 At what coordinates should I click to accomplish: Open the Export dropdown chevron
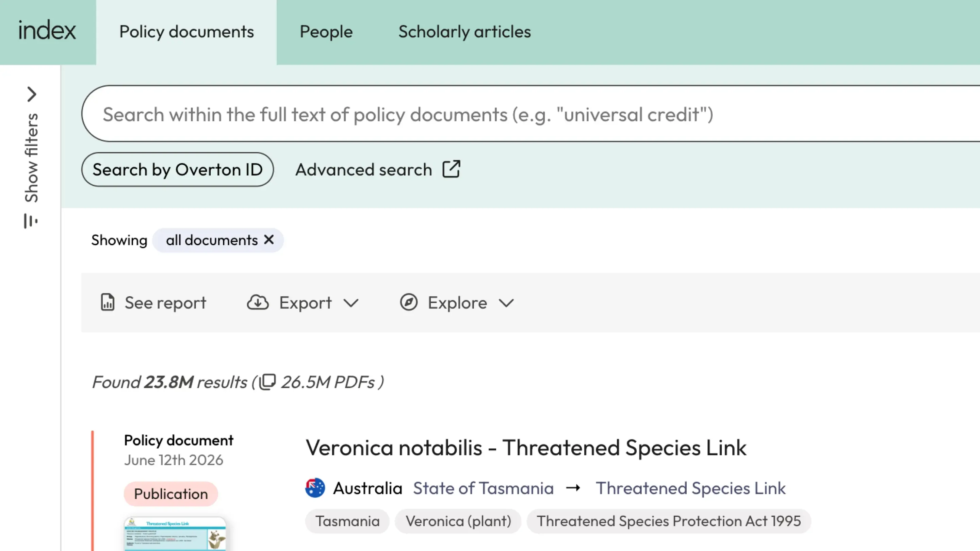pos(351,303)
